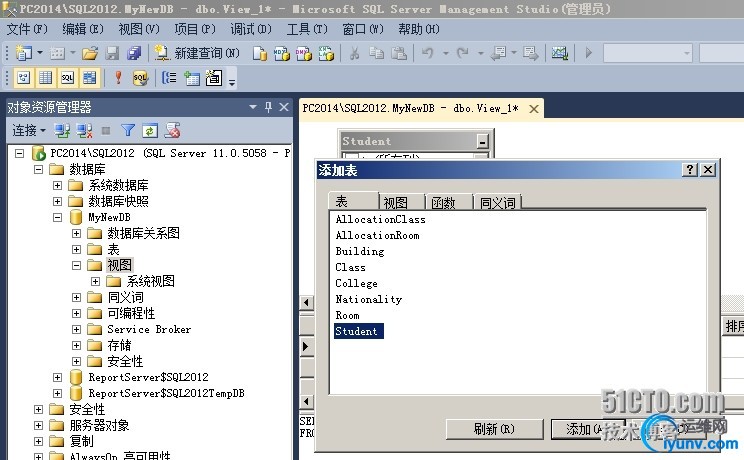
Task: Click the Open File folder icon
Action: click(90, 53)
